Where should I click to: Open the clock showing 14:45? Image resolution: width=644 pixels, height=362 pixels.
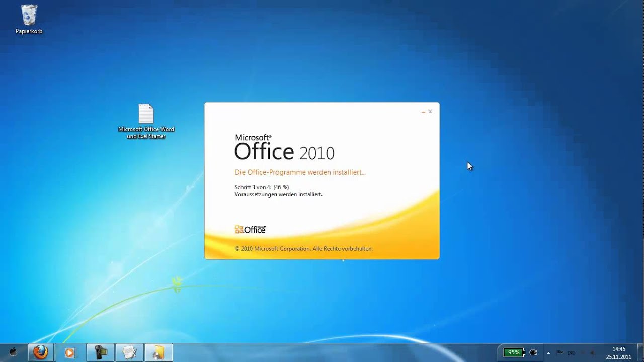point(619,353)
